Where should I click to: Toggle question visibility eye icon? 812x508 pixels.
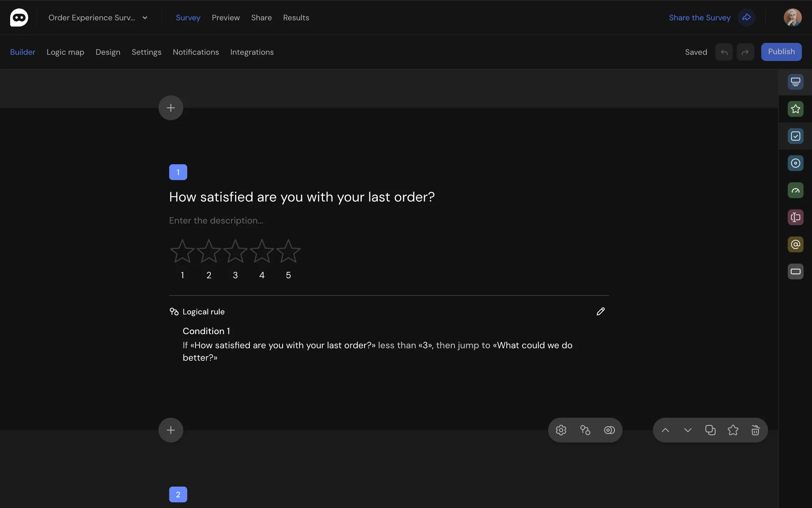click(609, 430)
